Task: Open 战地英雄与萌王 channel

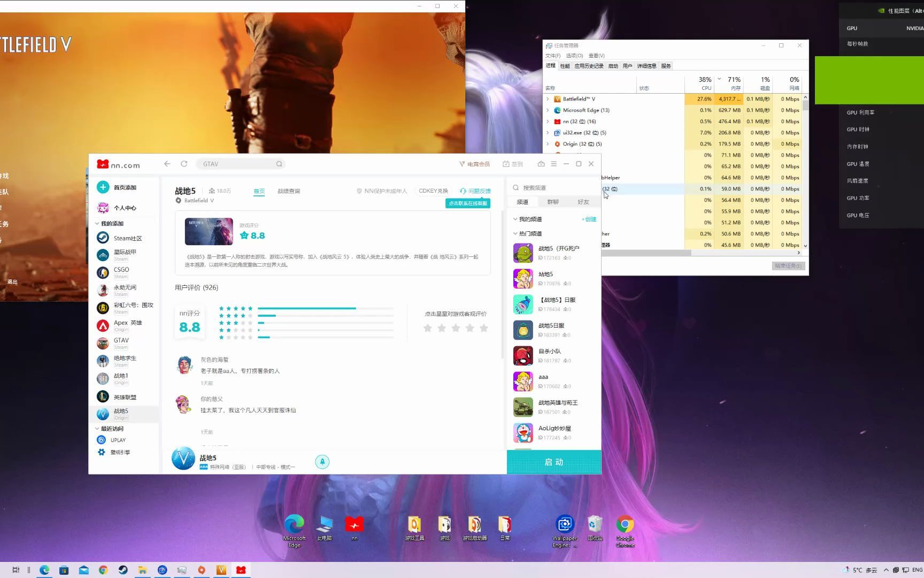Action: click(554, 407)
